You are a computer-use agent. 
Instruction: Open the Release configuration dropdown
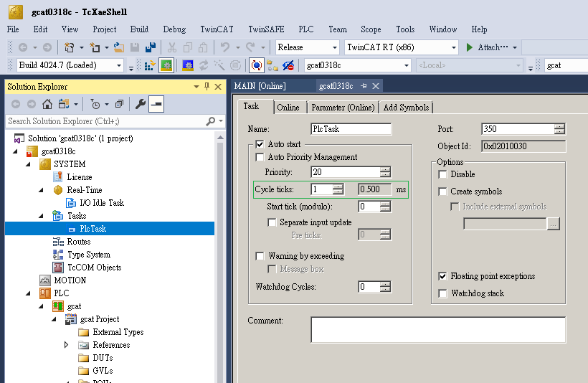(x=308, y=47)
